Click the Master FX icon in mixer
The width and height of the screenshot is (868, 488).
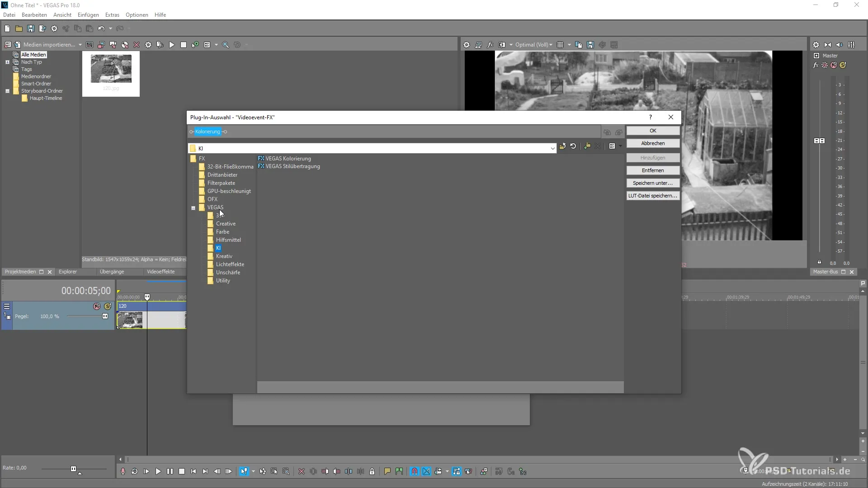pyautogui.click(x=816, y=65)
